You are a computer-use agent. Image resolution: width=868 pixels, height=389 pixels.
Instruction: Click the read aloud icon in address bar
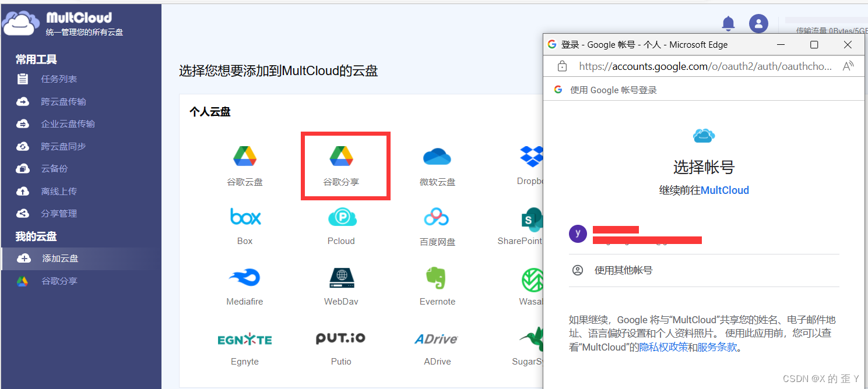848,66
